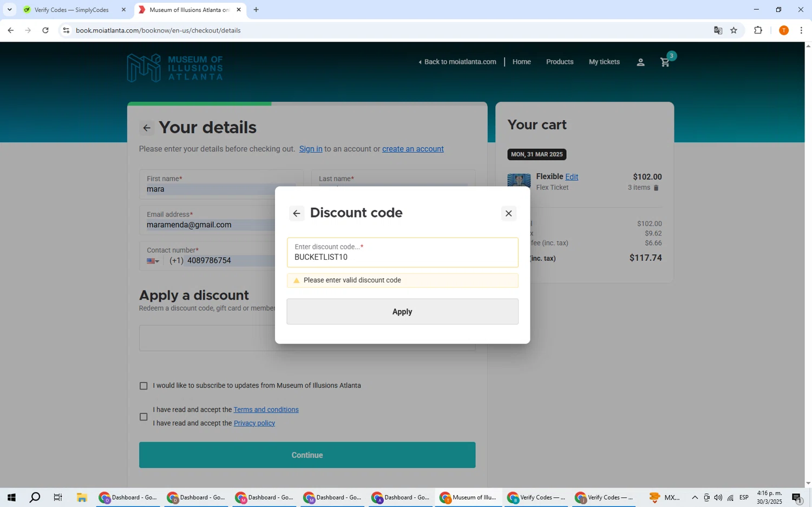Open the My tickets menu item
812x507 pixels.
coord(604,62)
